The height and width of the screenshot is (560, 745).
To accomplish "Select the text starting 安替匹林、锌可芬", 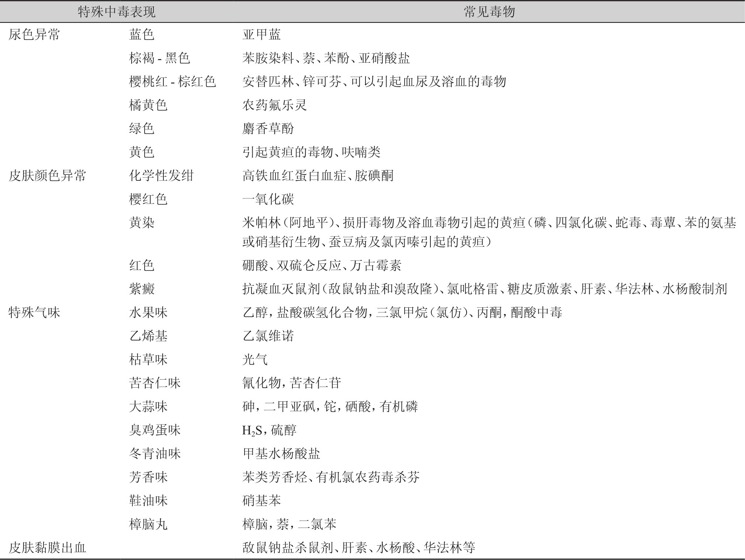I will coord(374,82).
